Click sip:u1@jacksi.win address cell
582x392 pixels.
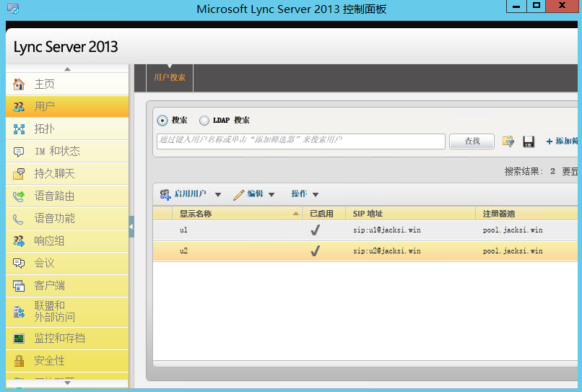387,230
